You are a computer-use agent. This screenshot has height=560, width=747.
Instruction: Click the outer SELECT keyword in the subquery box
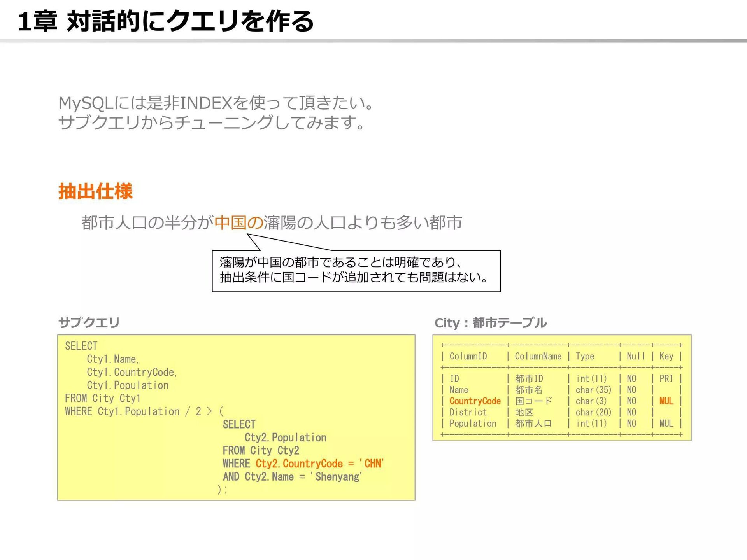pyautogui.click(x=81, y=346)
